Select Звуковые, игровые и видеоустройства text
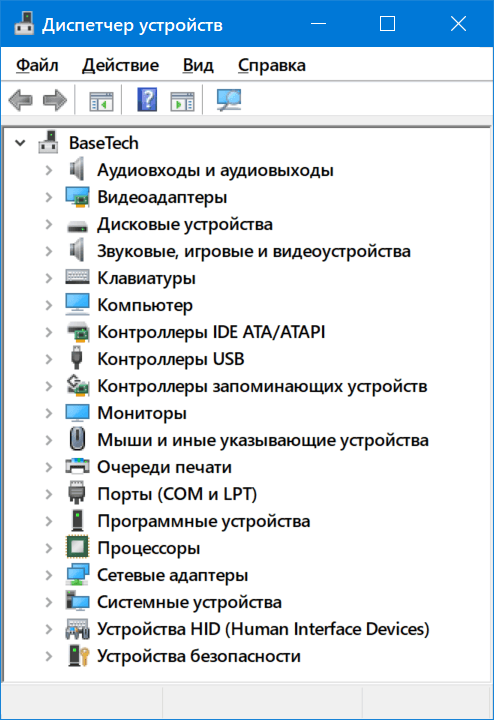 [x=254, y=251]
